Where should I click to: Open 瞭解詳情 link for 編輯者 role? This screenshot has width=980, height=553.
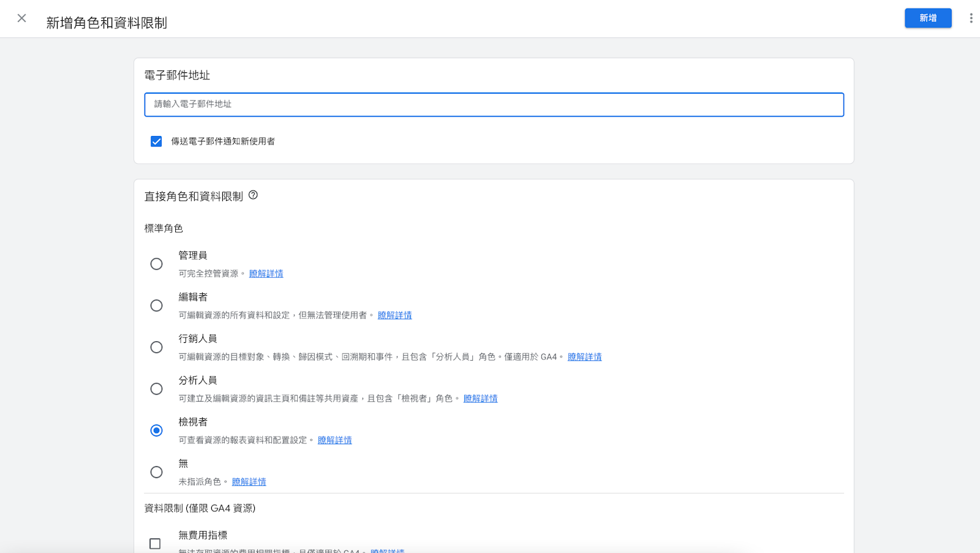[x=394, y=315]
